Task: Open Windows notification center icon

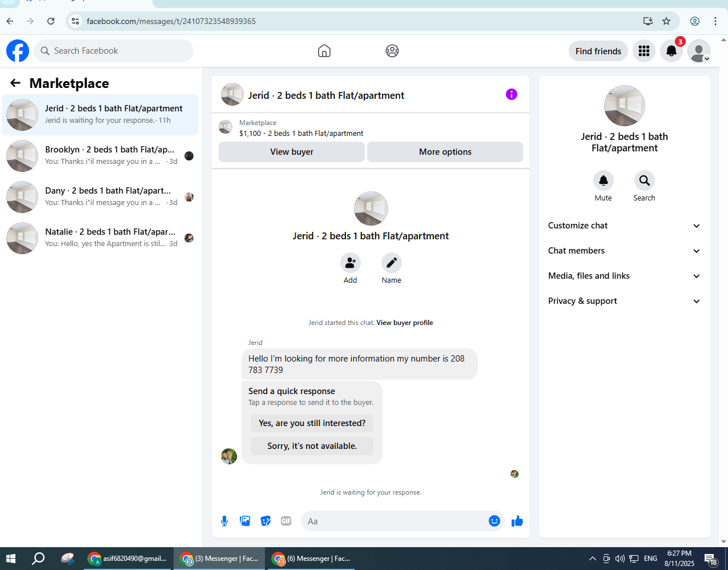Action: point(710,559)
